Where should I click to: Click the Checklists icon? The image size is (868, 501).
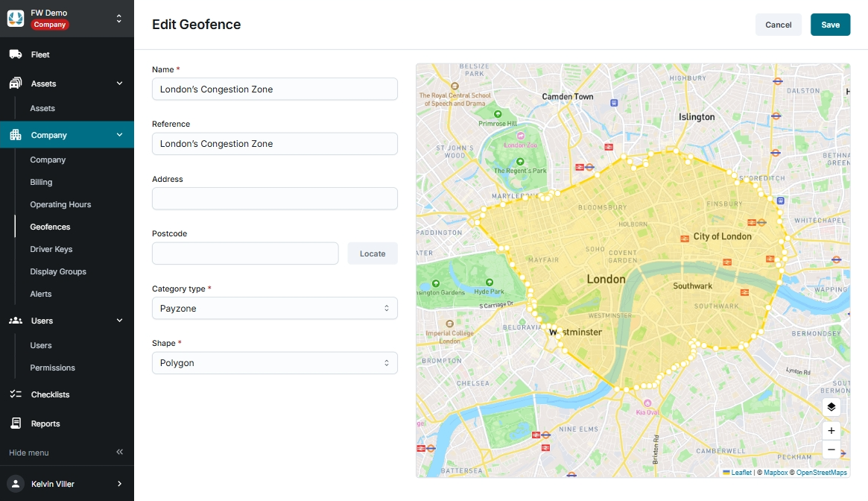coord(16,394)
